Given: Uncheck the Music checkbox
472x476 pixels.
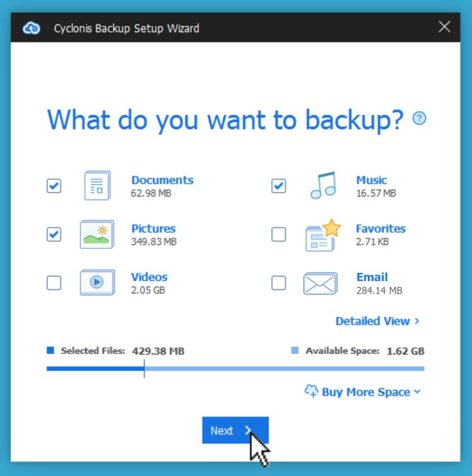Looking at the screenshot, I should (x=278, y=186).
